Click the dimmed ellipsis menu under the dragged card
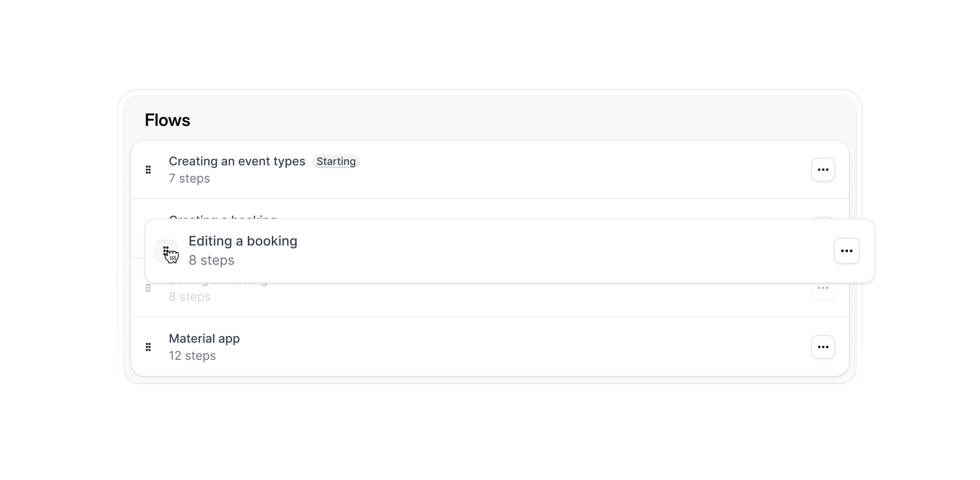Screen dimensions: 980x480 pyautogui.click(x=823, y=288)
